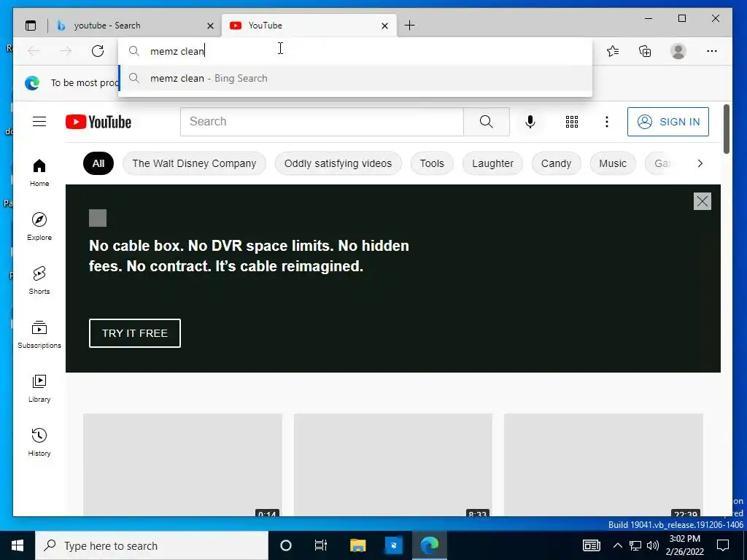Select the 'Candy' category chip
This screenshot has width=747, height=560.
click(556, 163)
